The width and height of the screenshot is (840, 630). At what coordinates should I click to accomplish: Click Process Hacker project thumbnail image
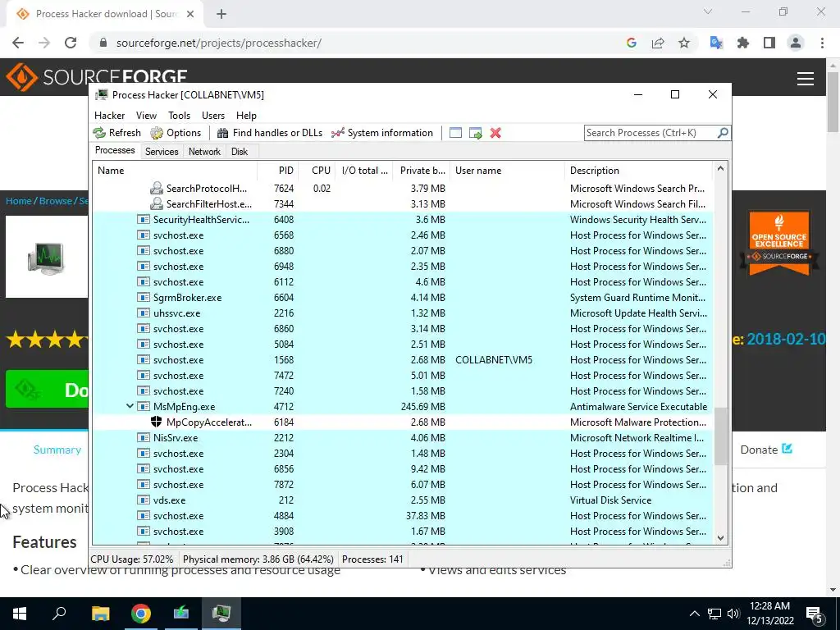coord(47,257)
